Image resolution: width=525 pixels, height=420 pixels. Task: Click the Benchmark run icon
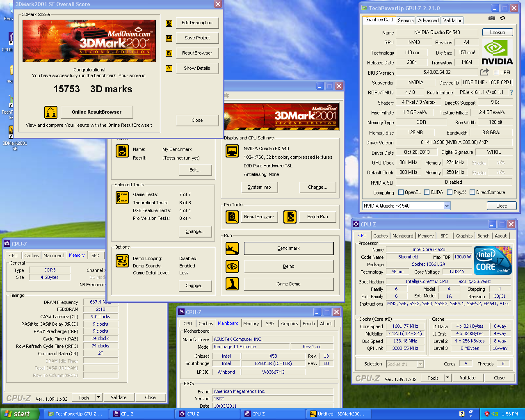232,248
